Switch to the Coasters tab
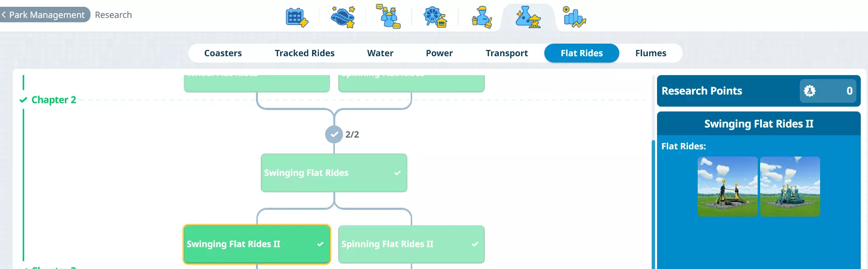This screenshot has height=269, width=868. point(223,53)
